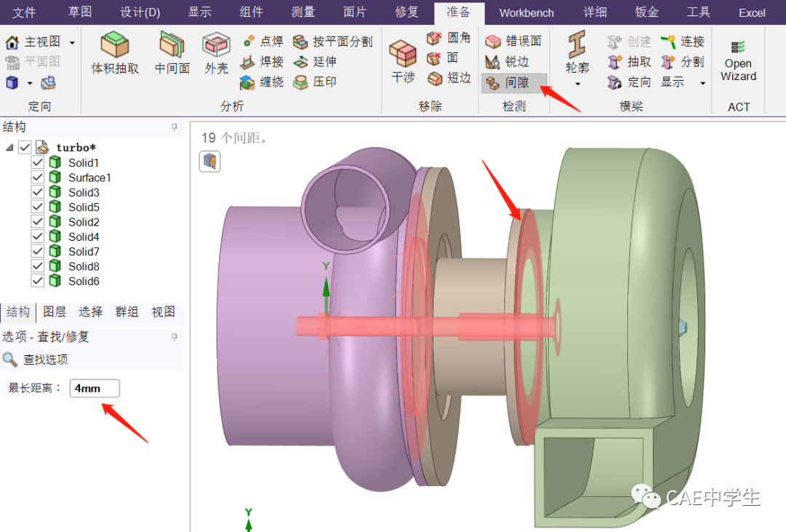Click the 抽取 beam tool
This screenshot has width=786, height=532.
click(629, 62)
